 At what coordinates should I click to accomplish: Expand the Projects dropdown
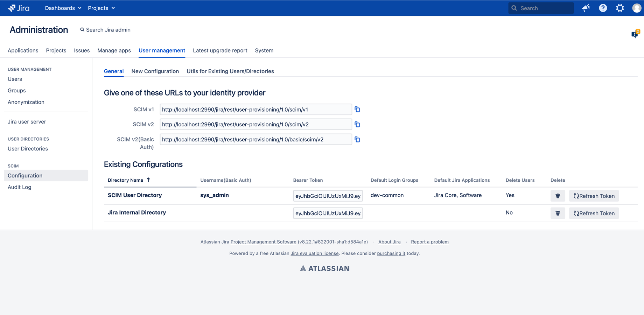pos(101,8)
